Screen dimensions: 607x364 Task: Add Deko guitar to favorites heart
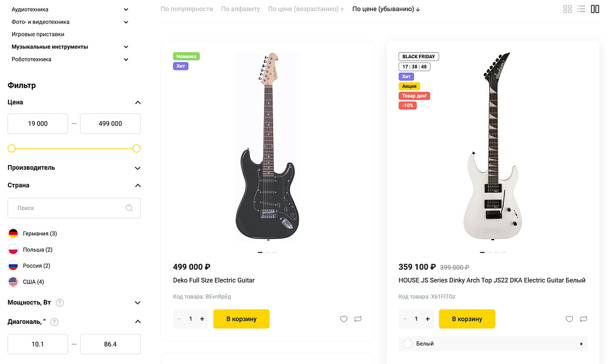[344, 319]
